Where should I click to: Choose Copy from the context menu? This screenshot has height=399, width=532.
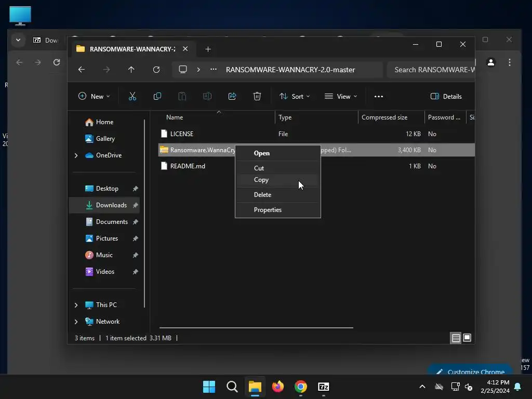[278, 180]
